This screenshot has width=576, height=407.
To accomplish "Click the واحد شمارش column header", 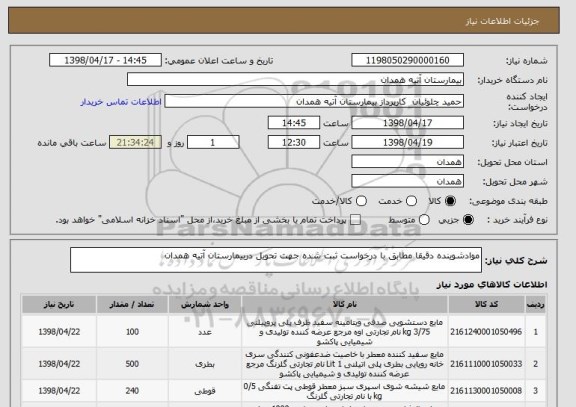I will pos(205,305).
